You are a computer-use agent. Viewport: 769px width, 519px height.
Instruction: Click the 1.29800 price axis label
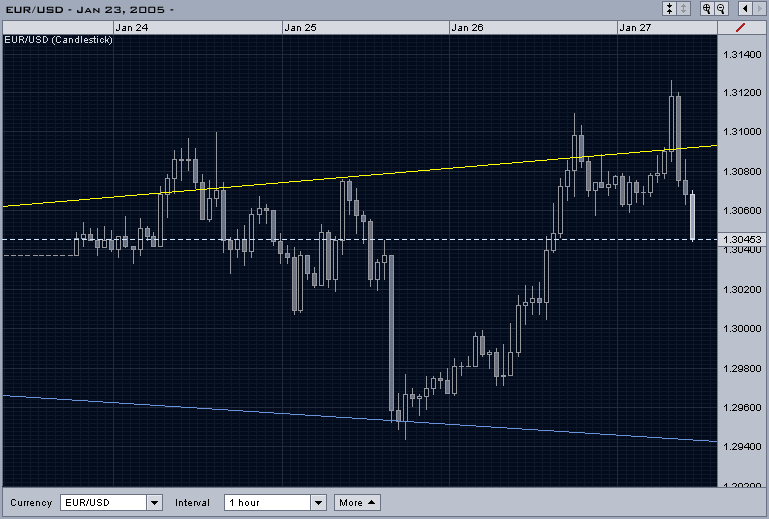742,368
